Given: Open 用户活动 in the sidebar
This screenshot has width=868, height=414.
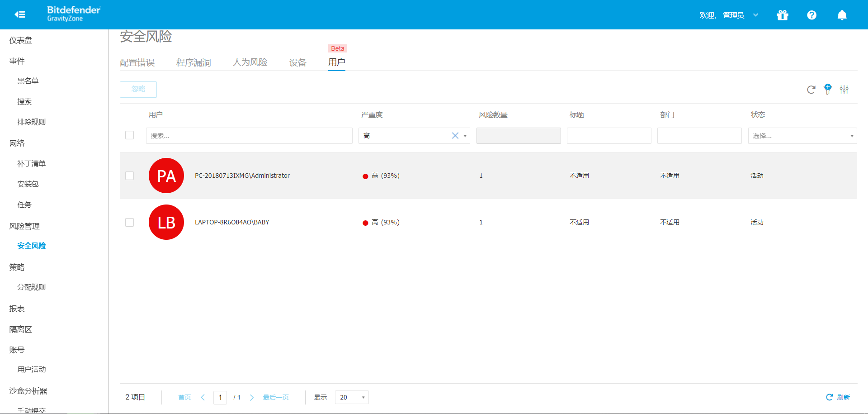Looking at the screenshot, I should pos(32,370).
